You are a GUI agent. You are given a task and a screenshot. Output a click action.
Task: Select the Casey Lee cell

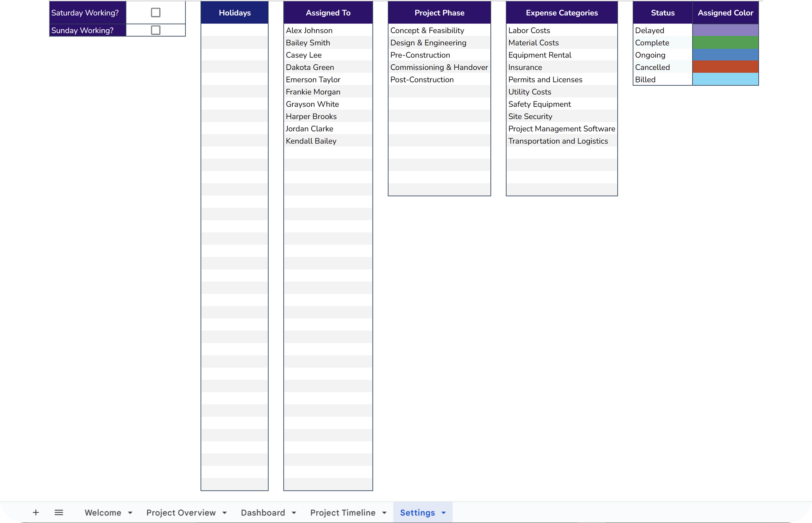click(328, 55)
